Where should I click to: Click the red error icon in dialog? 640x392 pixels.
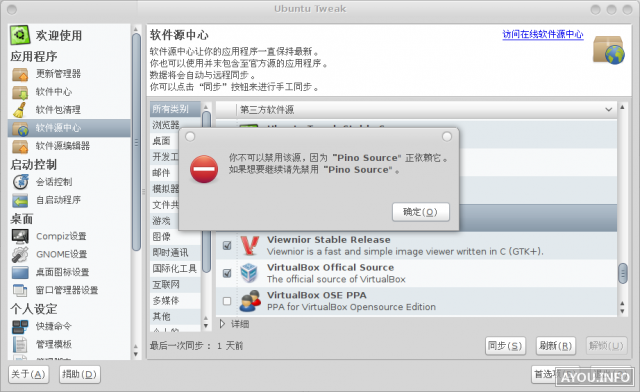[x=204, y=169]
